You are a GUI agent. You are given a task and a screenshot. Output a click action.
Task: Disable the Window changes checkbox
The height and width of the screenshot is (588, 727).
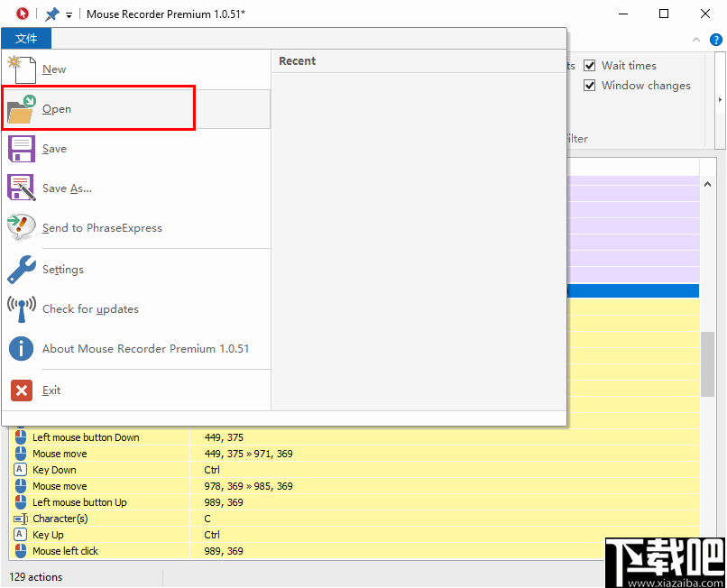[589, 85]
